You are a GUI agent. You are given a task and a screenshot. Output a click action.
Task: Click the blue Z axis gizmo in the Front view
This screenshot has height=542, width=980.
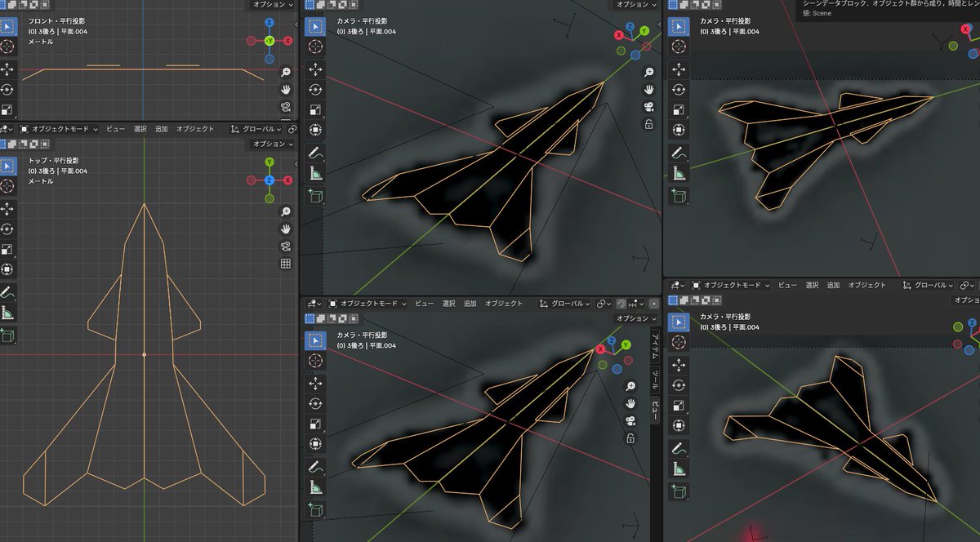tap(270, 22)
